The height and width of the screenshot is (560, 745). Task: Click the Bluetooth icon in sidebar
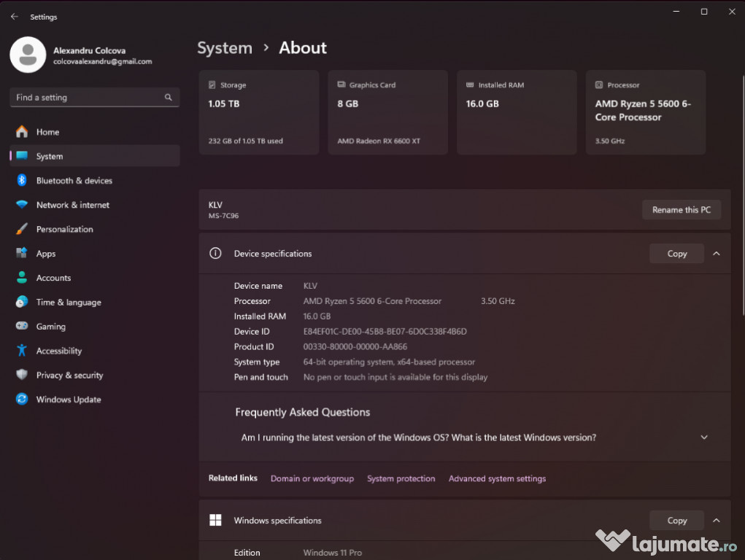tap(22, 180)
